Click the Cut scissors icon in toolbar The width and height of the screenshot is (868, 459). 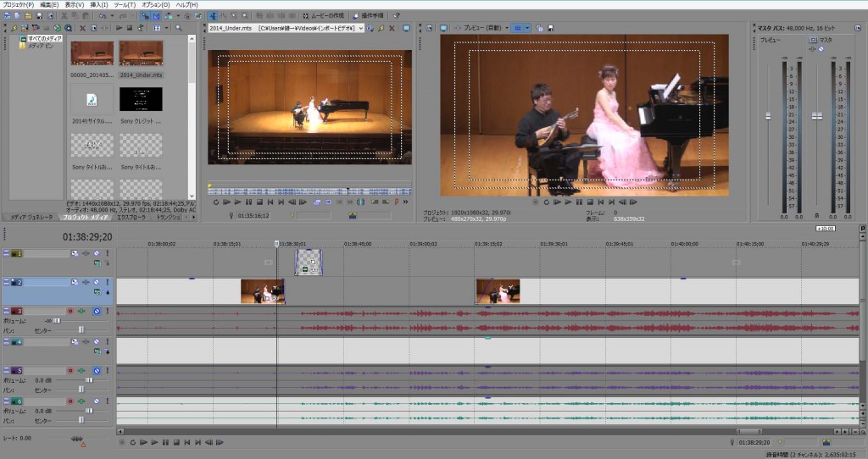[64, 16]
